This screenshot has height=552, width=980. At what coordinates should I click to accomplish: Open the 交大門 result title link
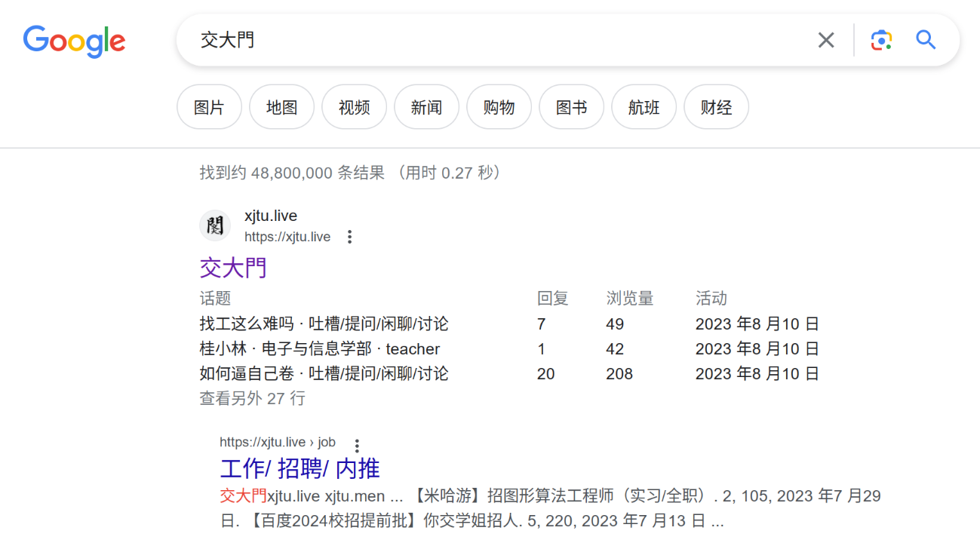point(233,268)
